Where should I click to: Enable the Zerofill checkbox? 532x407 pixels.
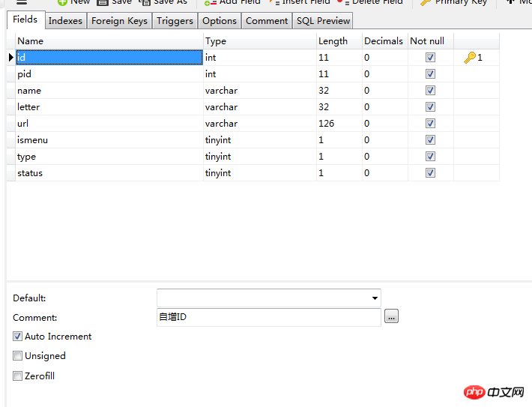pos(18,376)
